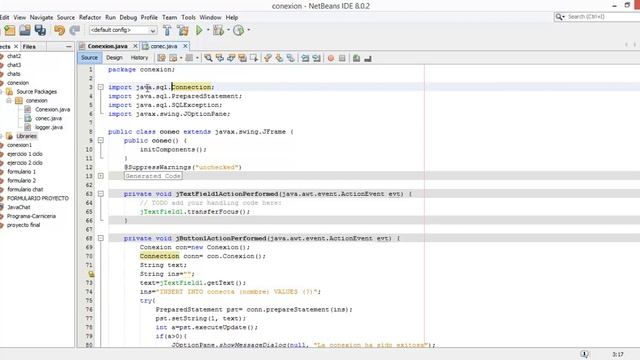
Task: Click the Shift Line Right icon
Action: (x=317, y=58)
